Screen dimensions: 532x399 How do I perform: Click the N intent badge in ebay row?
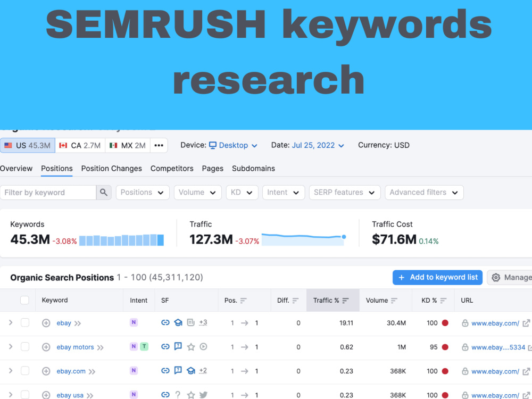(134, 322)
